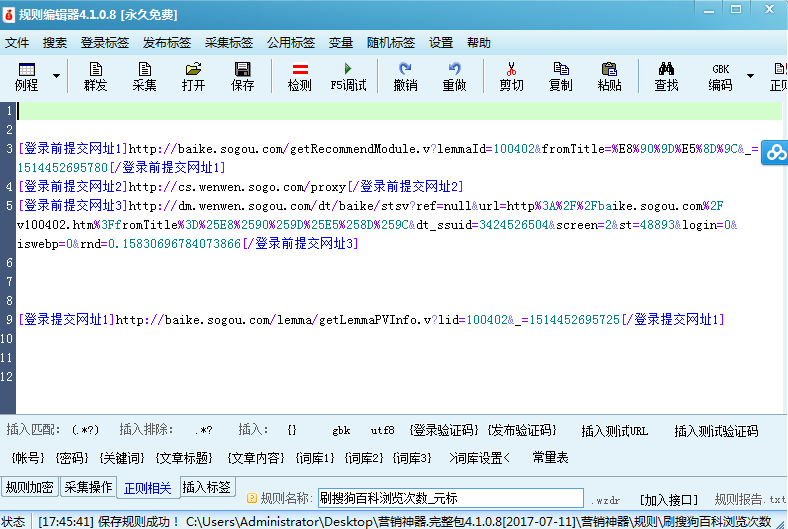Insert the {密码} variable

click(72, 458)
